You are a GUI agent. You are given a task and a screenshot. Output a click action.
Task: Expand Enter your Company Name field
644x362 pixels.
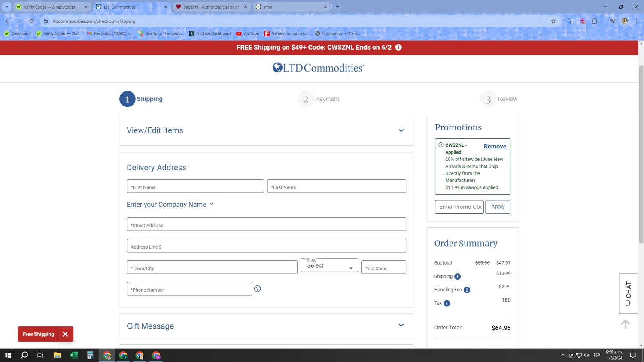point(170,205)
